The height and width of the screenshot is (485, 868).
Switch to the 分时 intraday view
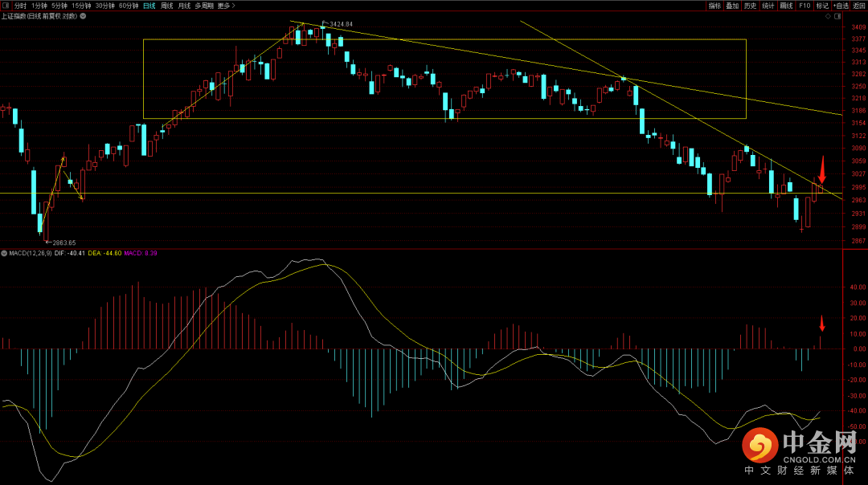[x=20, y=6]
